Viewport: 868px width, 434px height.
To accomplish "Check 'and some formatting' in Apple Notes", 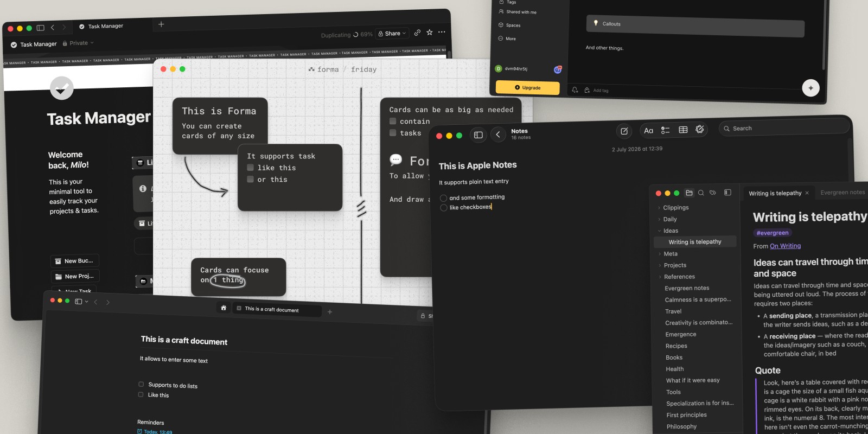I will tap(443, 198).
